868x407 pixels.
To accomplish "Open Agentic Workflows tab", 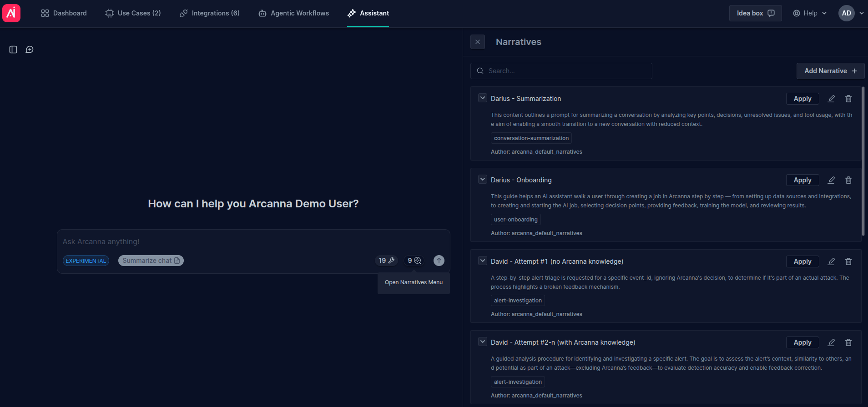I will click(x=293, y=13).
